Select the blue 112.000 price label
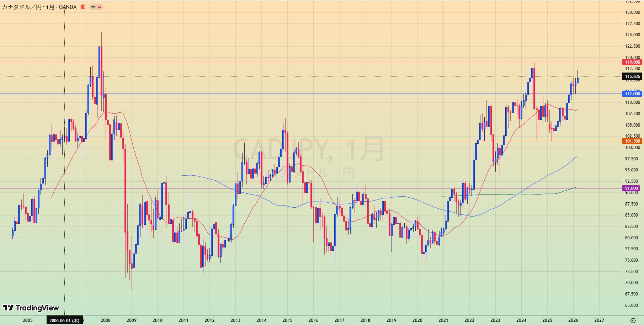The image size is (644, 325). [x=632, y=94]
